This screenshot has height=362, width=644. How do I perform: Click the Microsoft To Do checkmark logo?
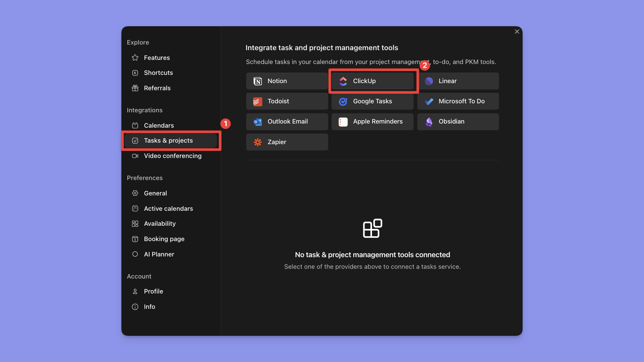click(x=429, y=101)
